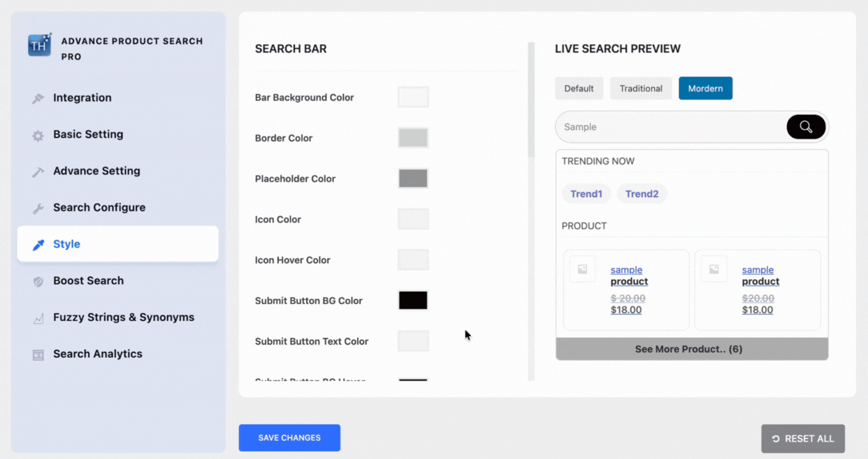Click the Basic Setting gear icon
This screenshot has height=459, width=868.
(x=38, y=135)
